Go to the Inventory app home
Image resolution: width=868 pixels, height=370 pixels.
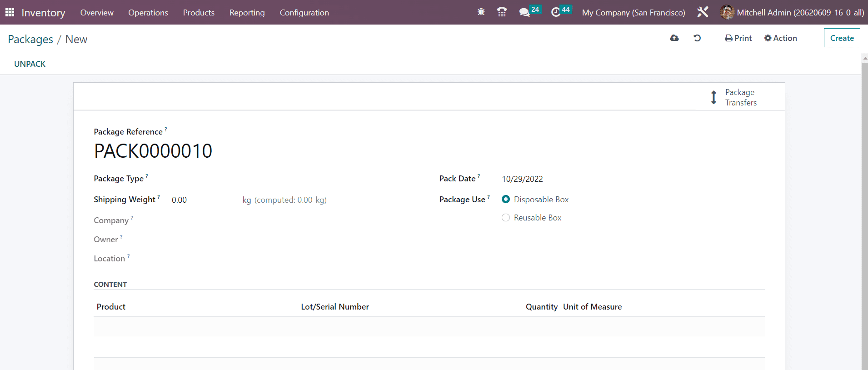(x=43, y=12)
